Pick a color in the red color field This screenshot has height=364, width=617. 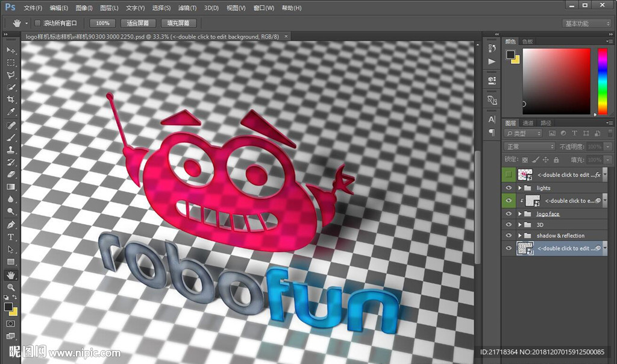tap(556, 81)
